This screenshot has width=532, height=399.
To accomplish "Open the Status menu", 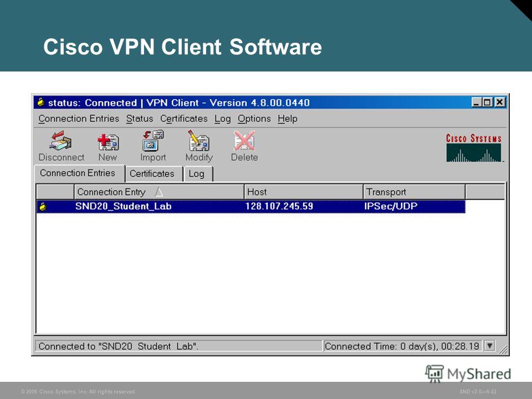I will pyautogui.click(x=140, y=119).
